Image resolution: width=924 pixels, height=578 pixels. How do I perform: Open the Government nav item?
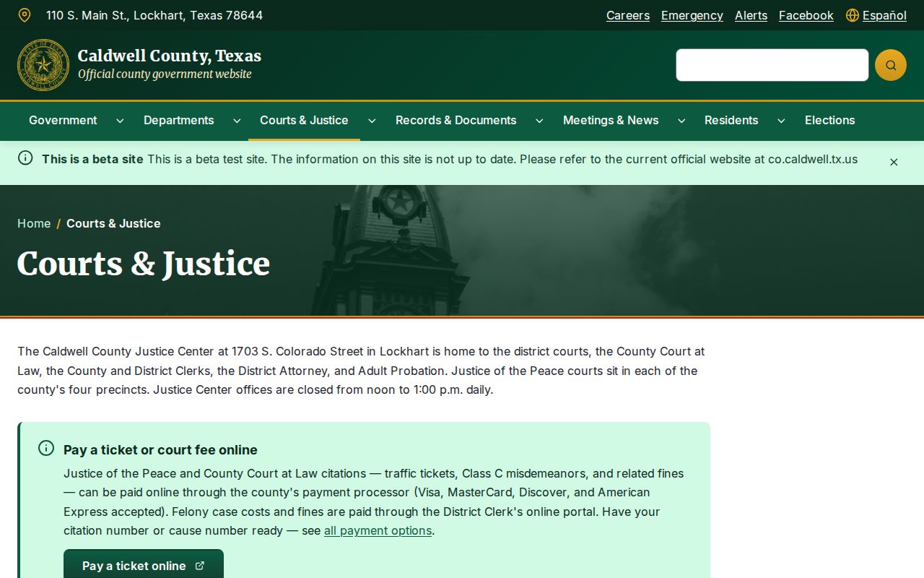pos(63,121)
